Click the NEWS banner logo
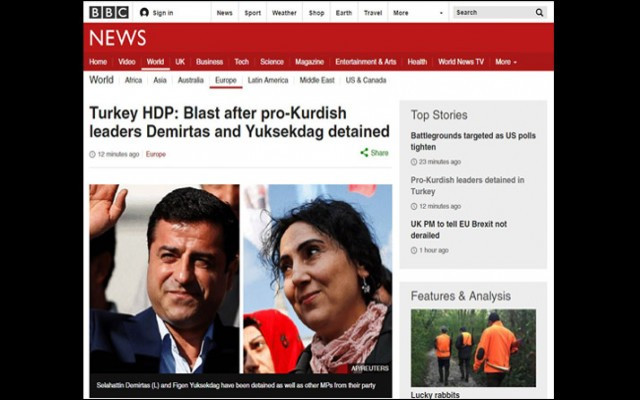Viewport: 640px width, 400px height. 118,38
